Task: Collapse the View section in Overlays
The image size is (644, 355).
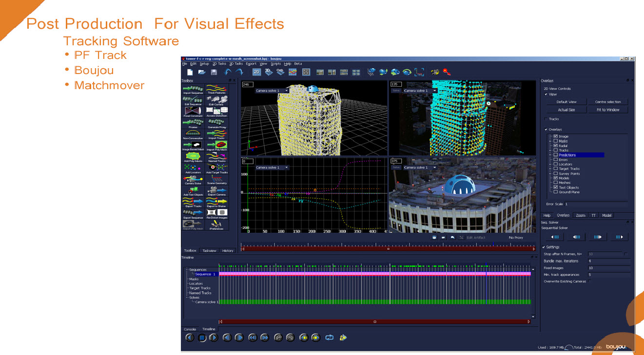Action: point(546,94)
